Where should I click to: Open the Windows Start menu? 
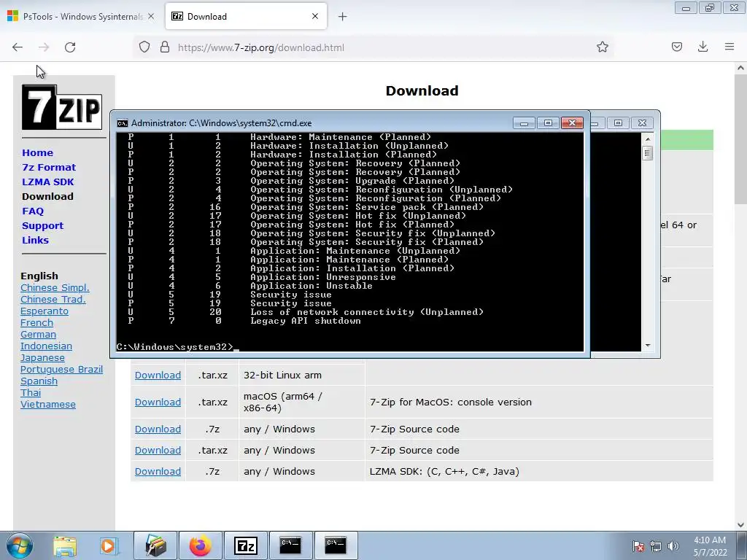[x=20, y=545]
